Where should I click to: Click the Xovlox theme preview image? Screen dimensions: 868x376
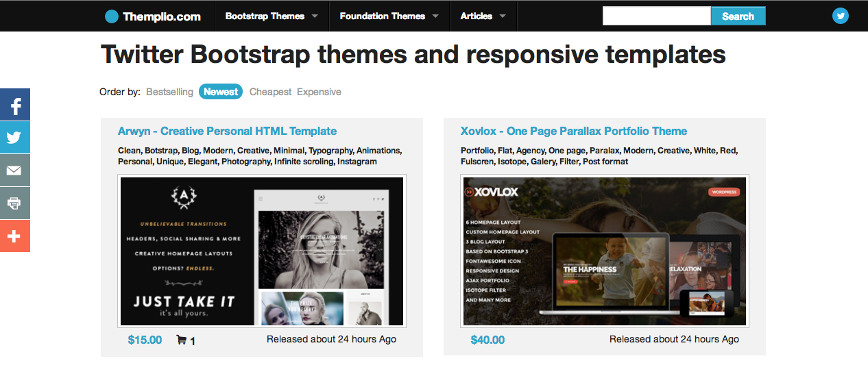pos(605,251)
